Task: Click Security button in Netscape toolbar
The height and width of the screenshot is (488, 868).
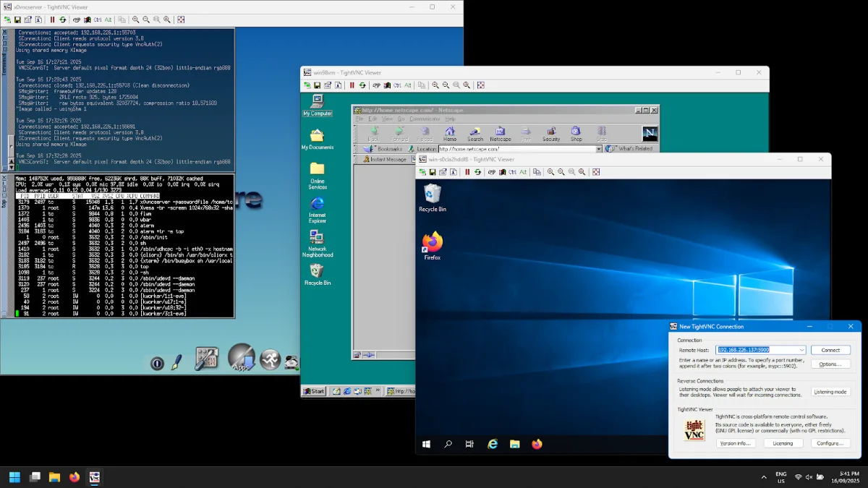Action: [x=551, y=134]
